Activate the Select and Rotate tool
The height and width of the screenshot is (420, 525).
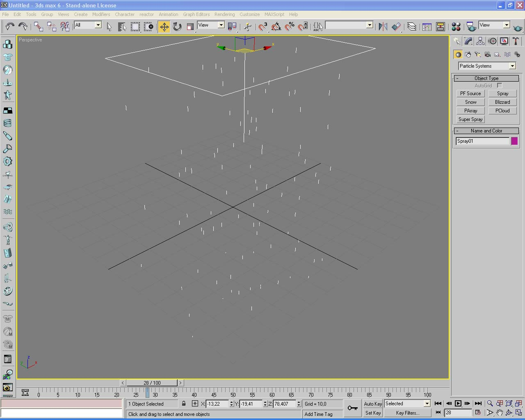[177, 27]
